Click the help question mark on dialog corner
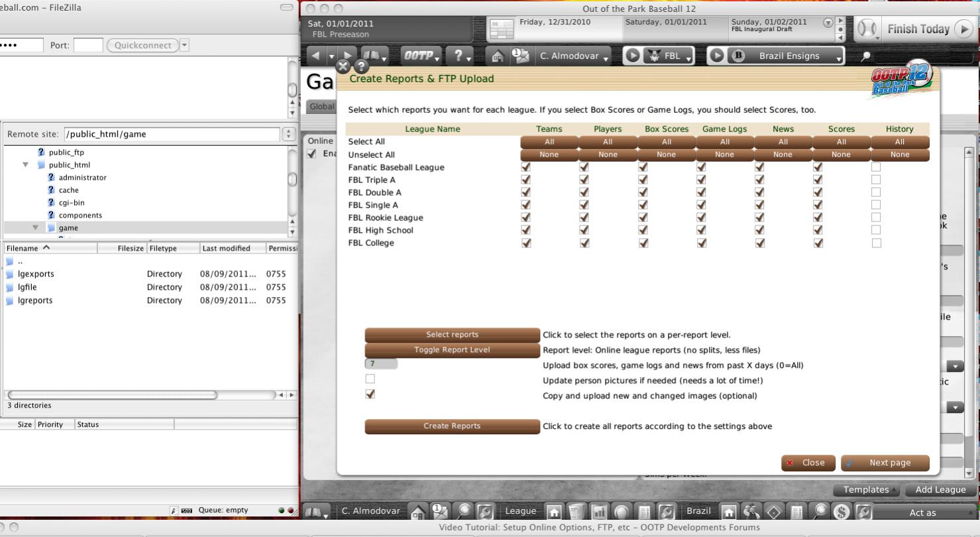 coord(361,66)
